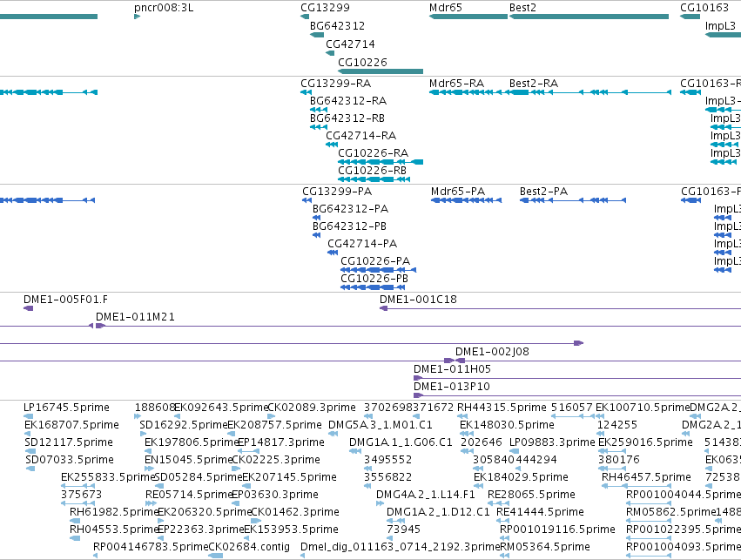Select the Best2 gene bar
Viewport: 741px width, 560px height.
tap(589, 17)
